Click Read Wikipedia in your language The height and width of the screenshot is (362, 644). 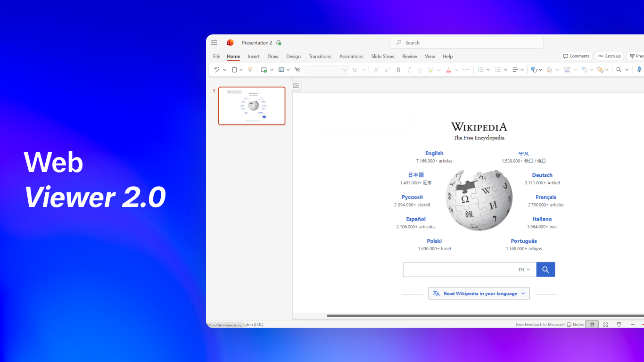pos(479,293)
